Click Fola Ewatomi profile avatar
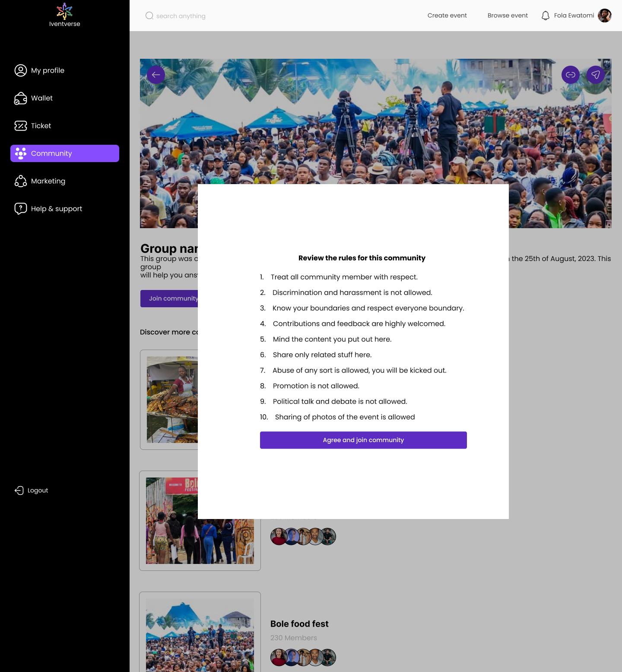 (x=604, y=16)
